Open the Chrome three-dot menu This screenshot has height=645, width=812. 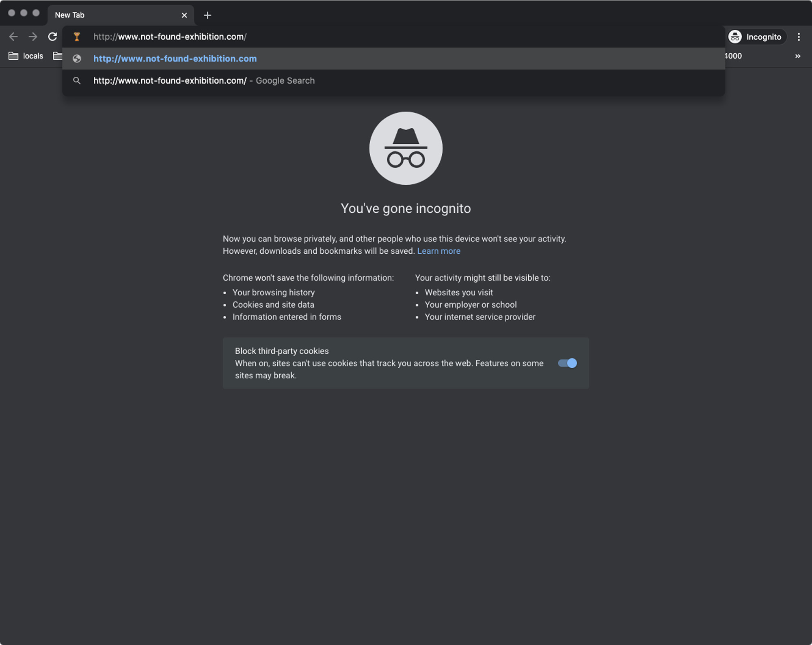click(x=799, y=37)
